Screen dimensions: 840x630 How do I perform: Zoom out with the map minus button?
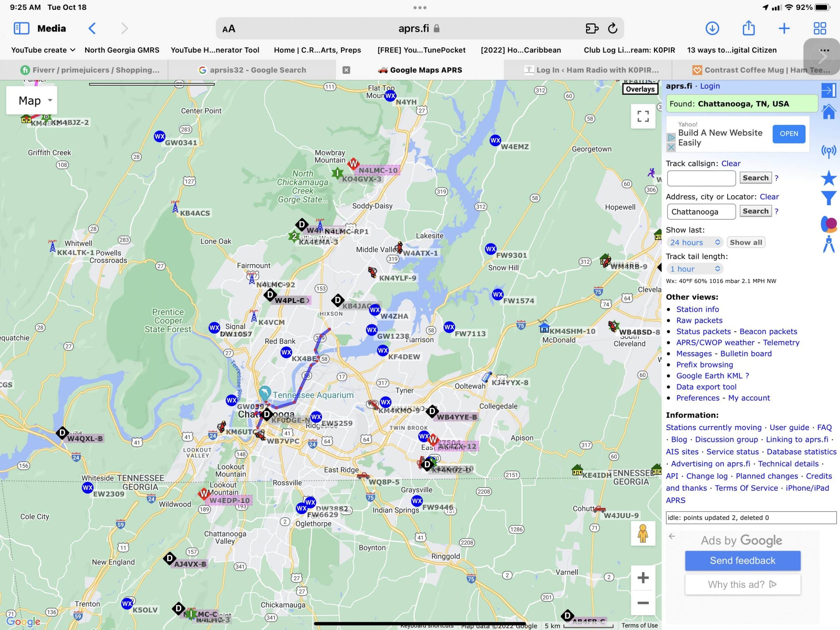642,603
